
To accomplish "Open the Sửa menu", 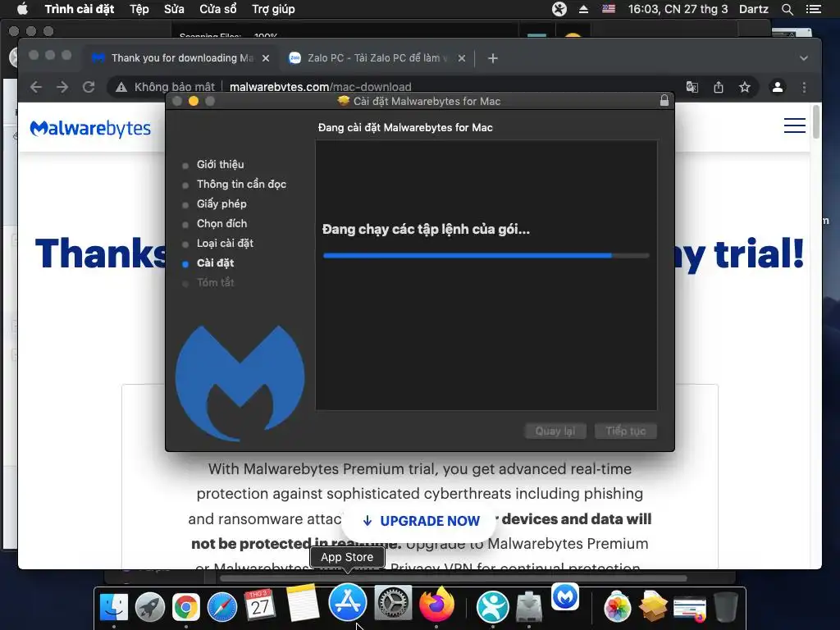I will coord(174,9).
